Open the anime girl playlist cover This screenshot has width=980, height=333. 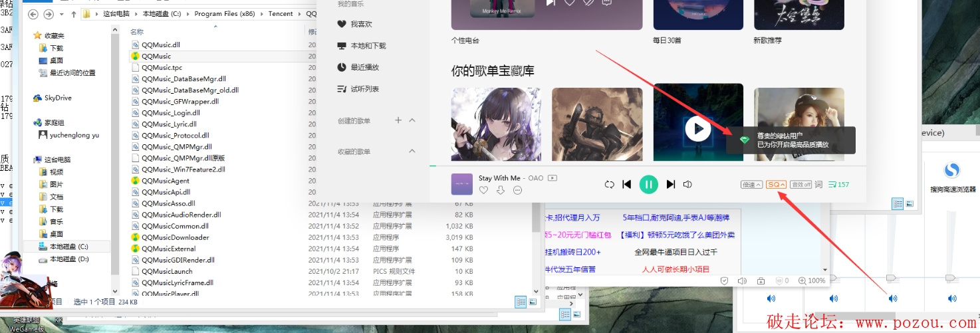point(496,124)
